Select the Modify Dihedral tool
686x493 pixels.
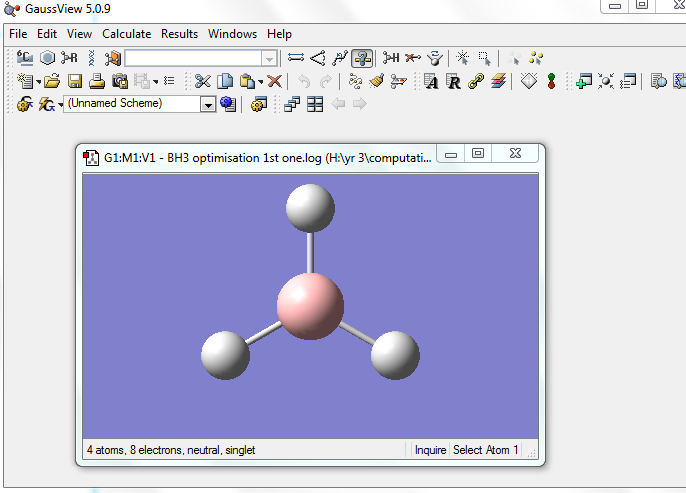(340, 58)
